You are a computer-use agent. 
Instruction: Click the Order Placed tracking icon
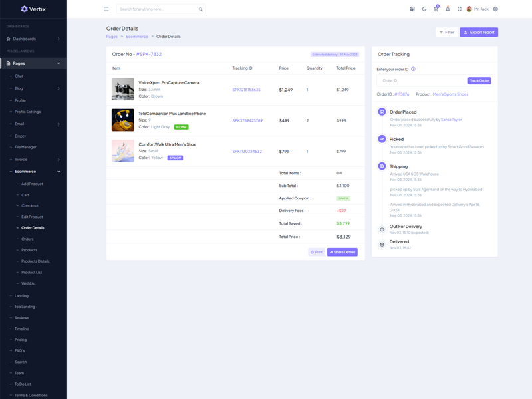point(382,112)
